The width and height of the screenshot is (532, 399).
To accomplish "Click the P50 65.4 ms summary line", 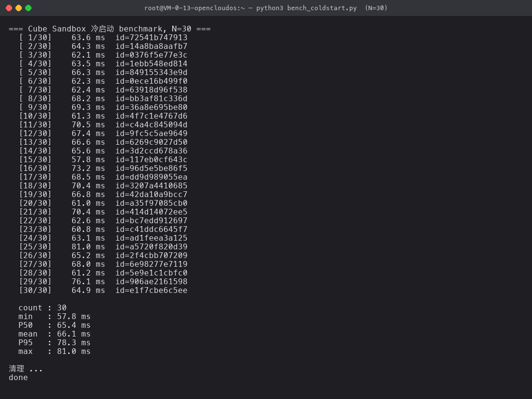I will [x=54, y=325].
